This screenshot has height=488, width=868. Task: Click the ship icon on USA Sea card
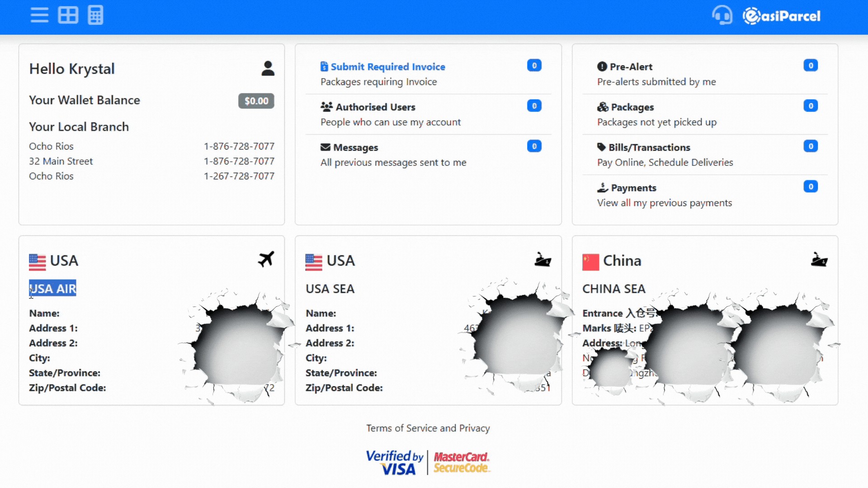[x=542, y=260]
